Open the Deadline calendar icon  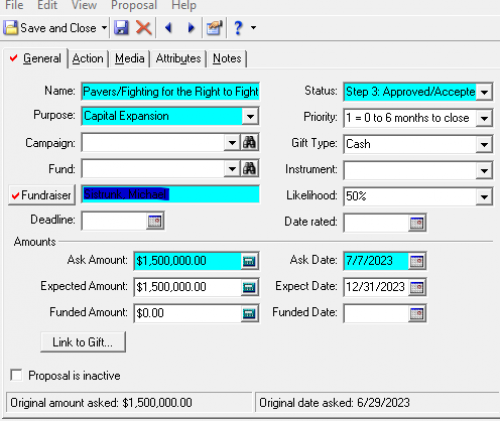point(155,221)
